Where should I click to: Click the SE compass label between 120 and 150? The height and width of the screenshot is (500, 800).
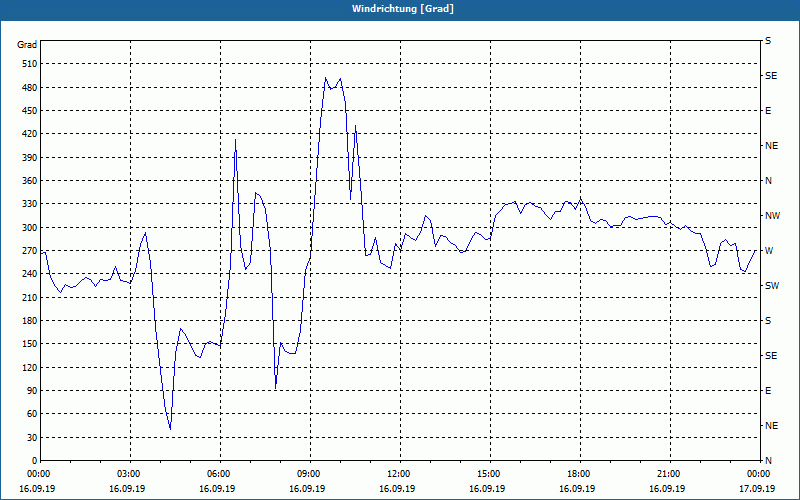[771, 356]
